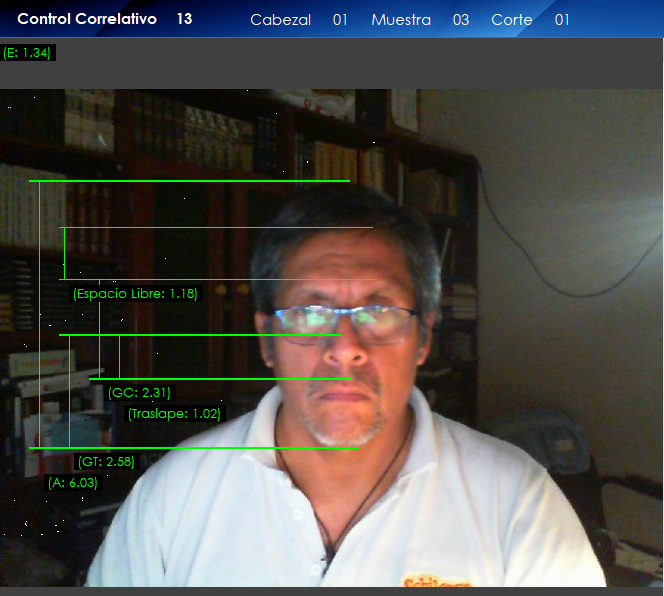Click the short vertical green Espacio Libre marker

point(64,253)
